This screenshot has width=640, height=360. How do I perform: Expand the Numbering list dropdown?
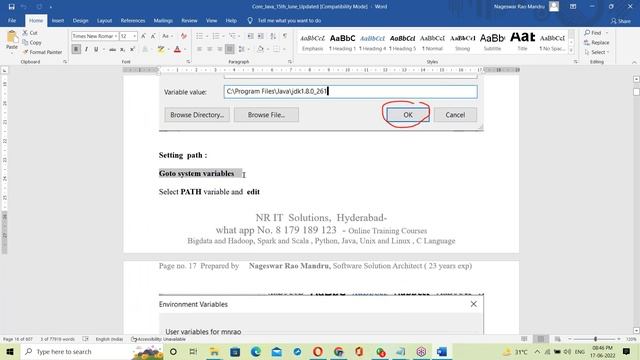(223, 36)
